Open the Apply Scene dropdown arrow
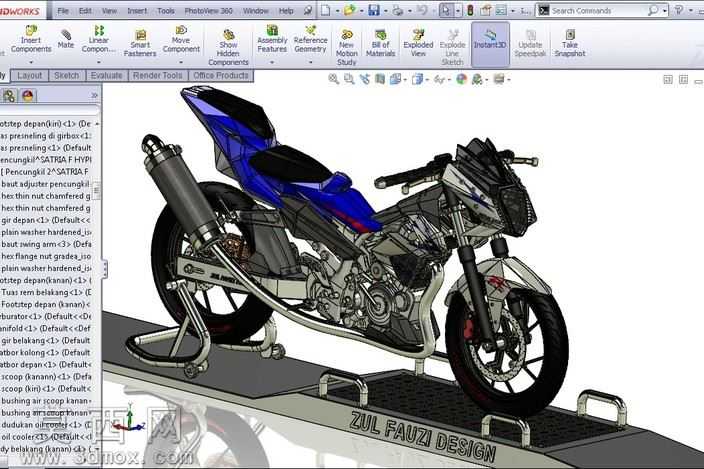The width and height of the screenshot is (704, 469). point(487,80)
